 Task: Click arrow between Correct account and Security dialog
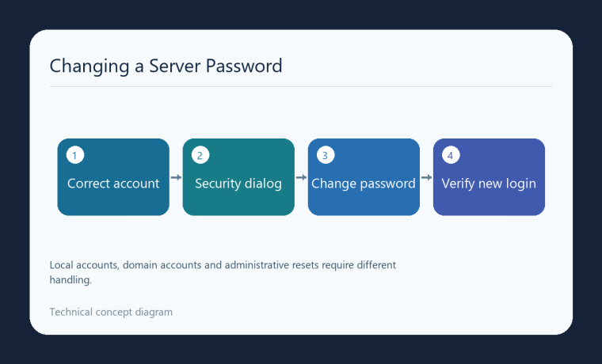click(176, 177)
